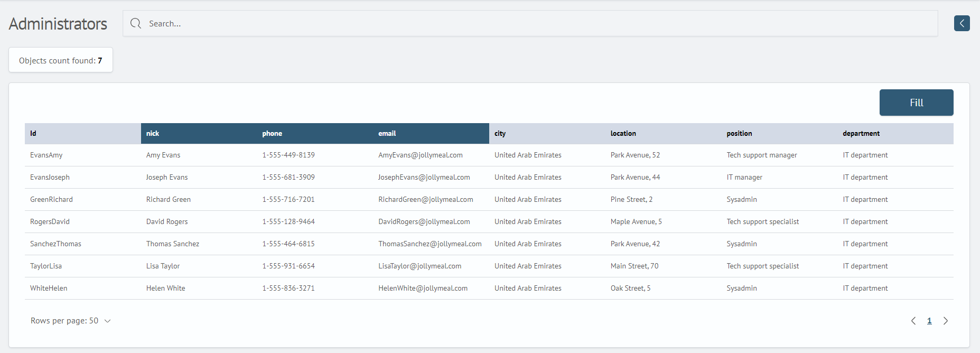Viewport: 980px width, 353px height.
Task: Click location Pine Street, 2
Action: point(632,199)
